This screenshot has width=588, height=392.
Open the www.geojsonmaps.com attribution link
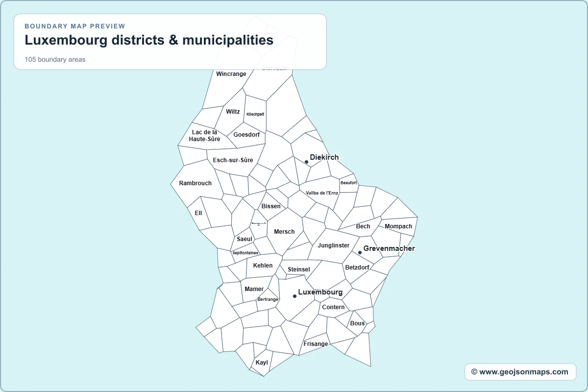point(520,372)
